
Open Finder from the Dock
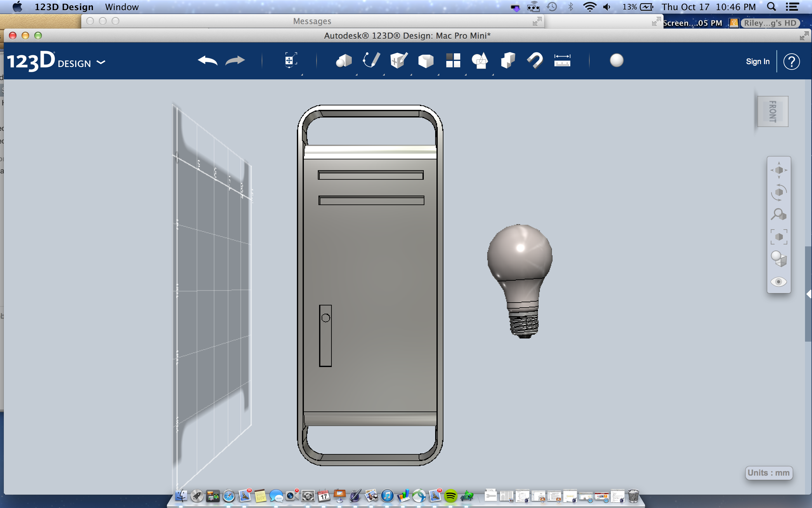coord(181,496)
